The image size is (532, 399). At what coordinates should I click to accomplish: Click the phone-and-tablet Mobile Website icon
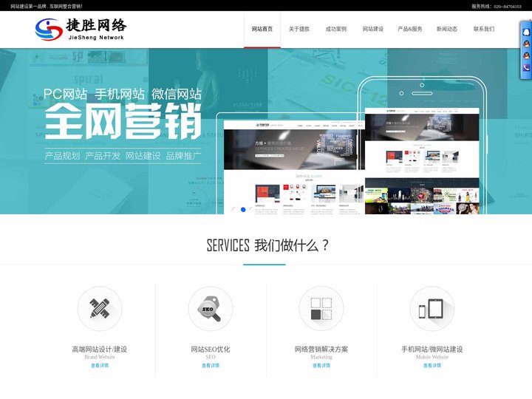point(432,308)
